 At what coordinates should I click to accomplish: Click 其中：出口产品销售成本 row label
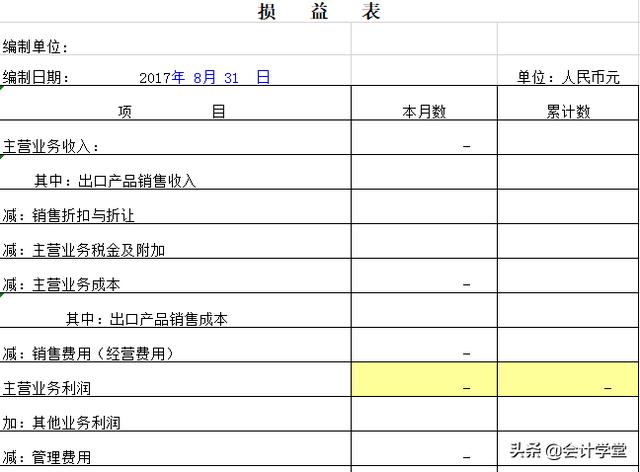point(176,310)
